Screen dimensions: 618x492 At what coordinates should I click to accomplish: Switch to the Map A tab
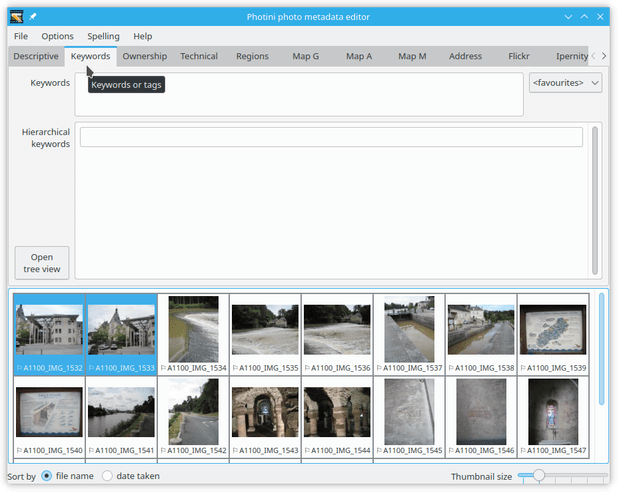pyautogui.click(x=359, y=56)
